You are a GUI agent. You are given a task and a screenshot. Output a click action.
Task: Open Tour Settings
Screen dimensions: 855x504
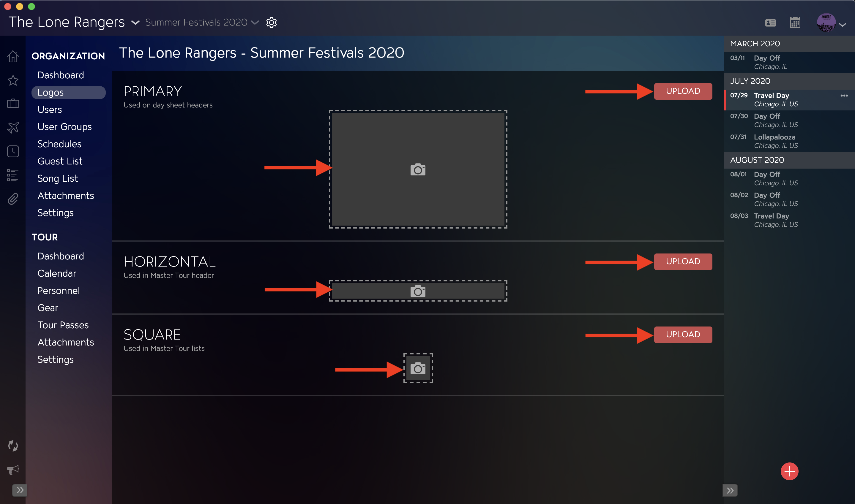tap(55, 359)
